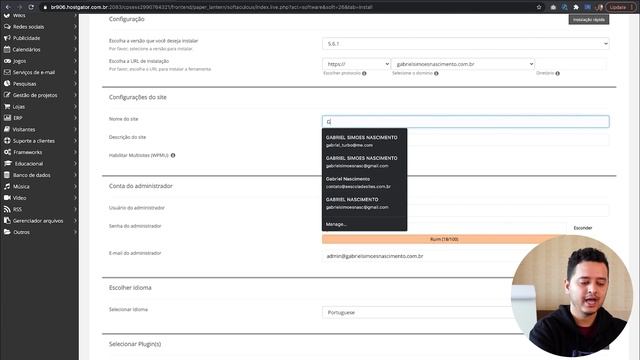Click the Gerenciador arquivos file icon
Viewport: 640px width, 360px height.
7,221
